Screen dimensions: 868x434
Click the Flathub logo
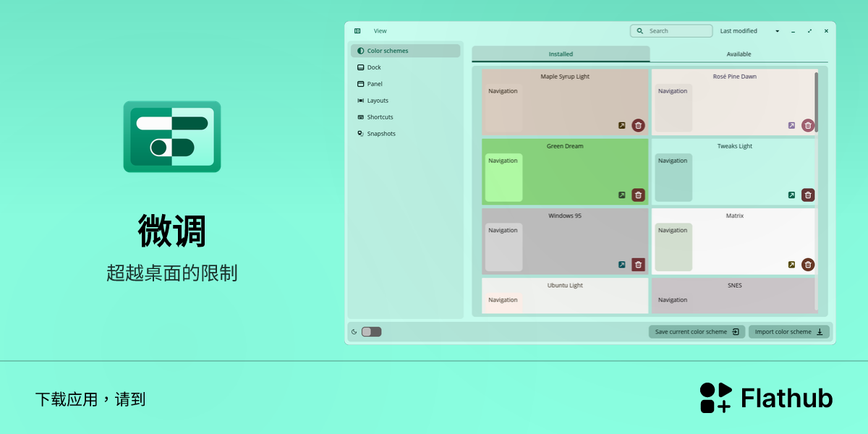pos(766,398)
